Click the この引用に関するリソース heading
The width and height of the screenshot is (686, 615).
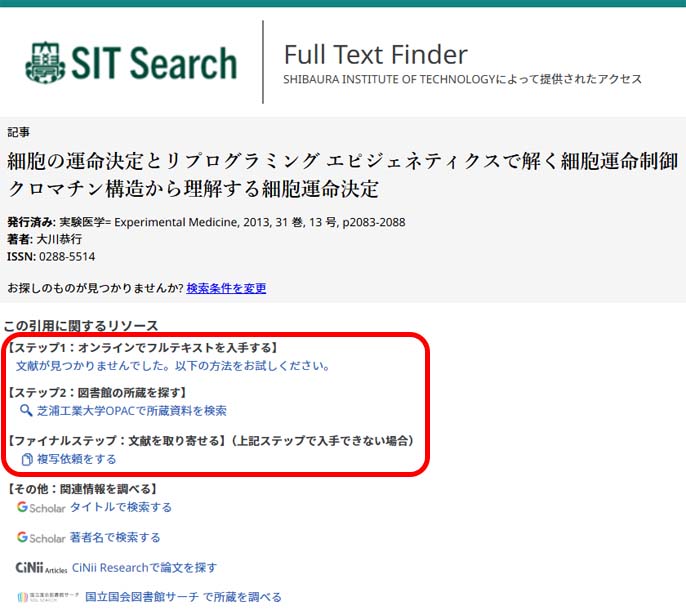81,326
